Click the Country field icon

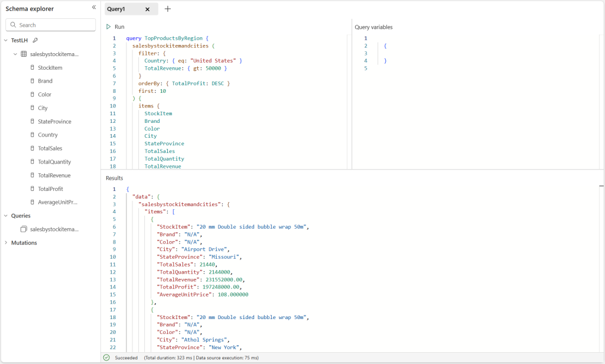[34, 135]
